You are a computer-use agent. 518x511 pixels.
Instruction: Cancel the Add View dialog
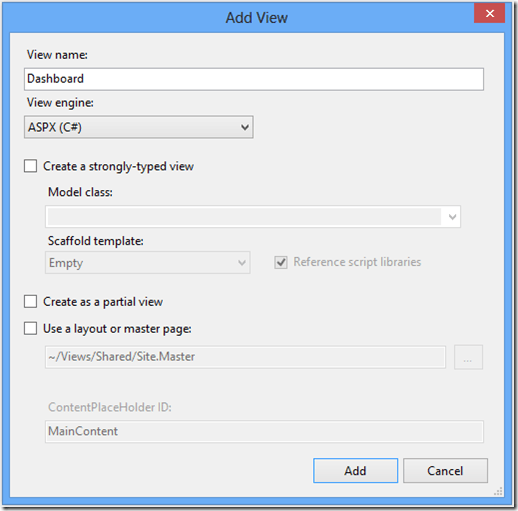coord(445,471)
